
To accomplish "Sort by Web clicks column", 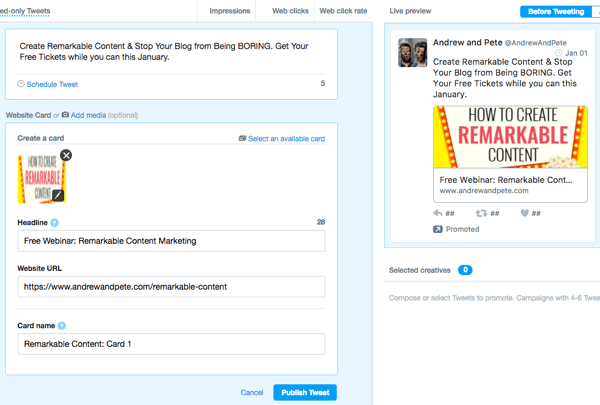I will coord(290,11).
